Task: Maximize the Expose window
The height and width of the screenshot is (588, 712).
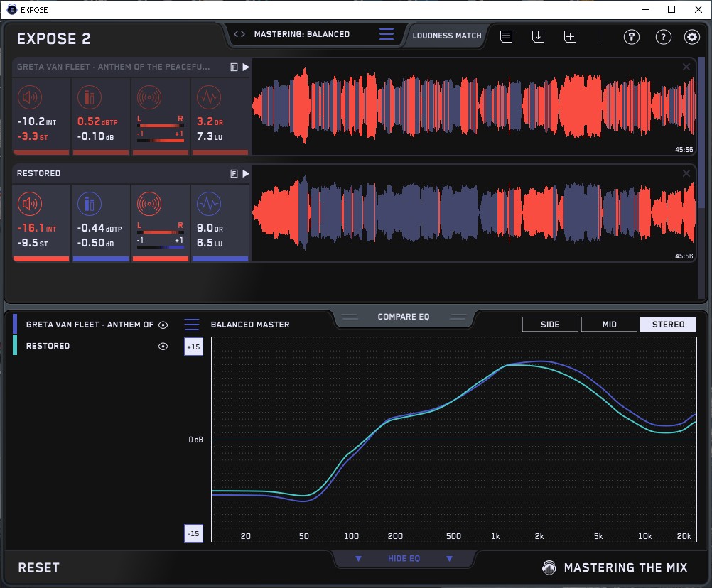Action: point(671,9)
